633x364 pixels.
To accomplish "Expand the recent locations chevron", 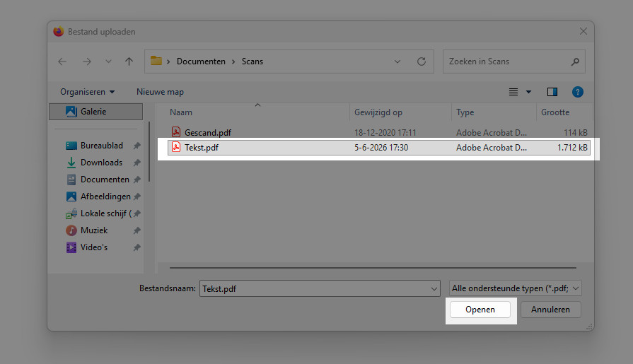I will pos(108,61).
